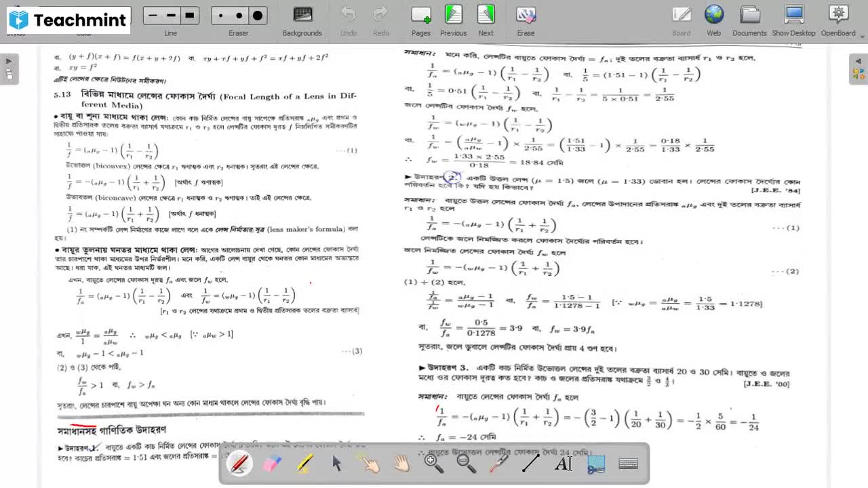The height and width of the screenshot is (488, 868).
Task: Select the arrow Selector tool
Action: pos(337,464)
